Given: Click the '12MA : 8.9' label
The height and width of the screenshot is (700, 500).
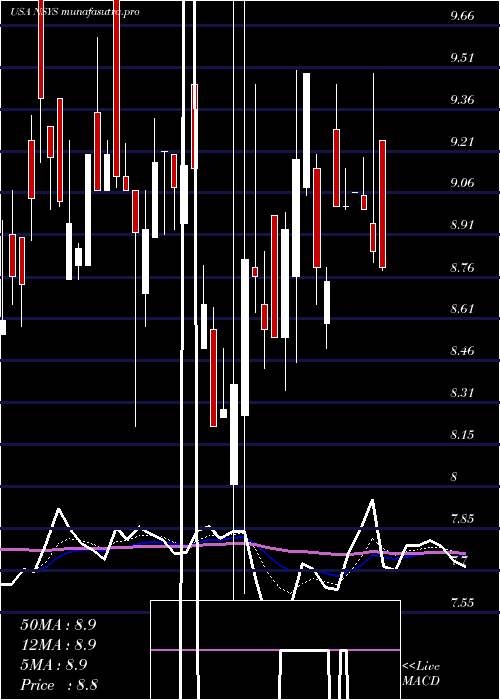Looking at the screenshot, I should (58, 645).
